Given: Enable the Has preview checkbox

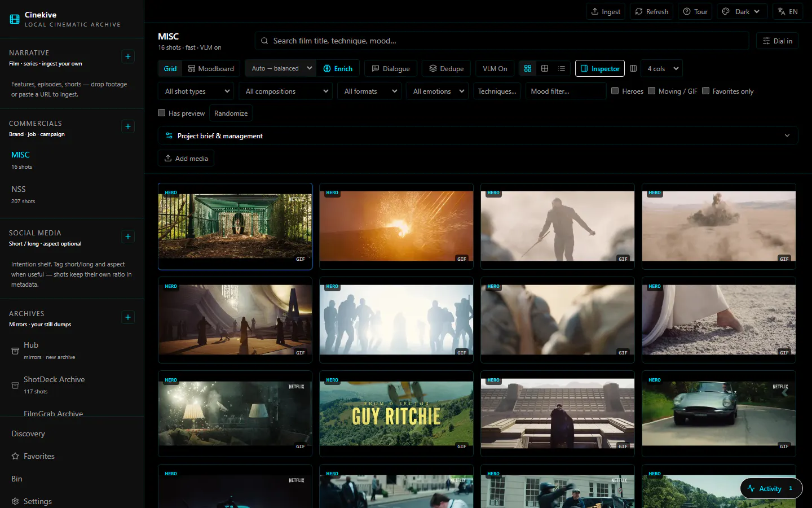Looking at the screenshot, I should click(x=162, y=112).
